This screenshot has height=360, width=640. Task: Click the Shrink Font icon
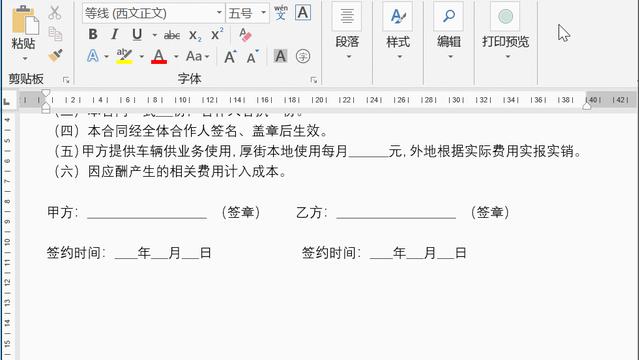click(253, 56)
